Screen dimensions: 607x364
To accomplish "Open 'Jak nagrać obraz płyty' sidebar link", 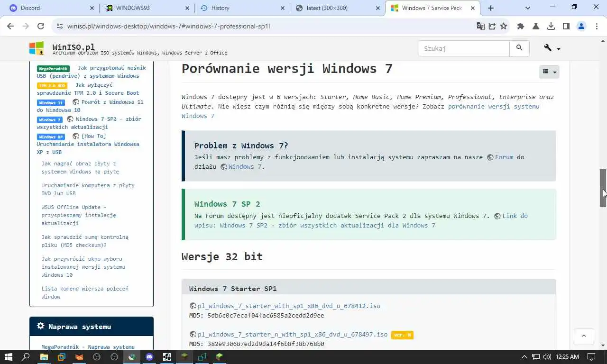I will (x=80, y=167).
